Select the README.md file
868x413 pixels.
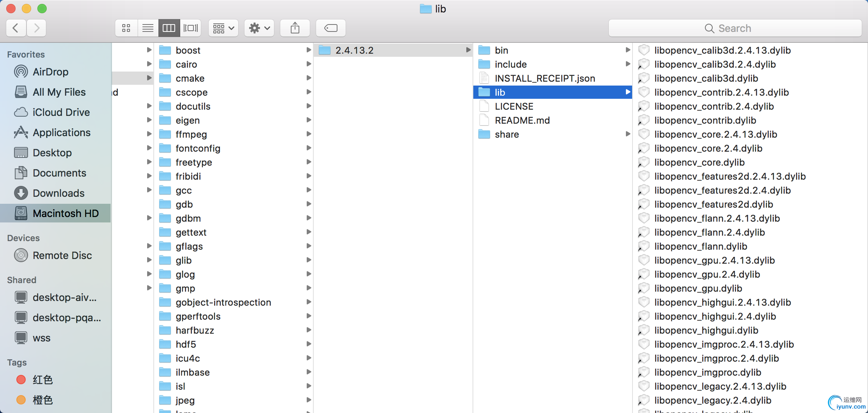point(553,120)
